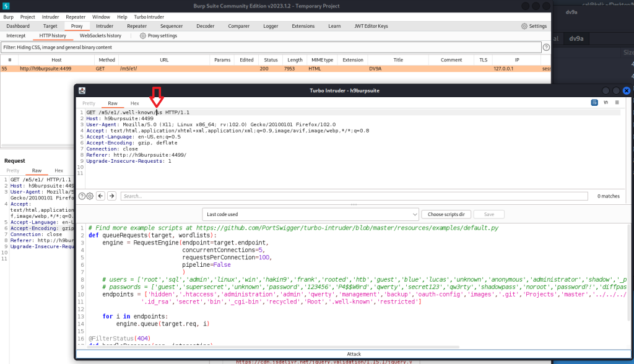Viewport: 634px width, 364px height.
Task: Open the search settings gear icon
Action: coord(90,196)
